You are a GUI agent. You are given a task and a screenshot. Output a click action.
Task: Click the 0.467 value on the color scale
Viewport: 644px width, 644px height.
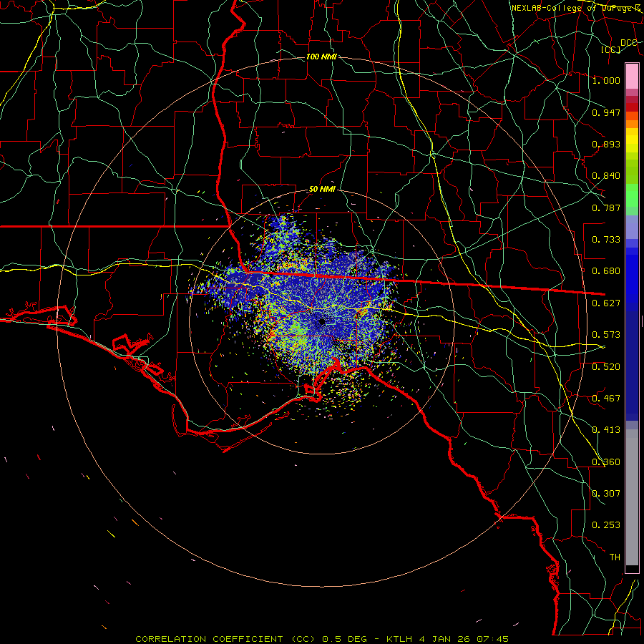[606, 399]
